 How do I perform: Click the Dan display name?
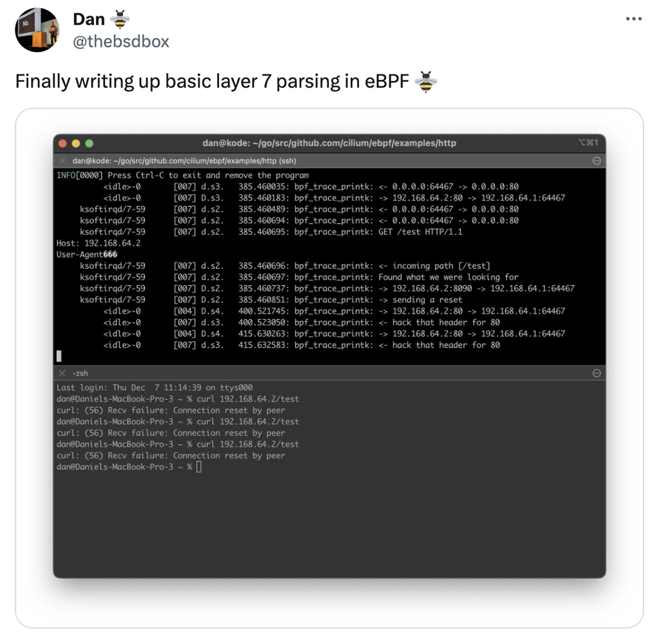tap(89, 19)
